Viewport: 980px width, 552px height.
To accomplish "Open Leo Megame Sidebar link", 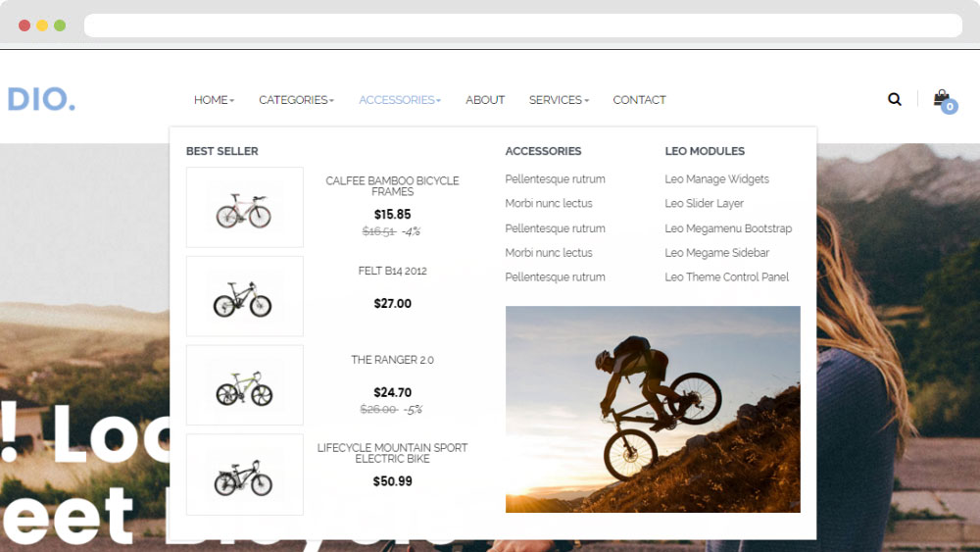I will (x=717, y=253).
